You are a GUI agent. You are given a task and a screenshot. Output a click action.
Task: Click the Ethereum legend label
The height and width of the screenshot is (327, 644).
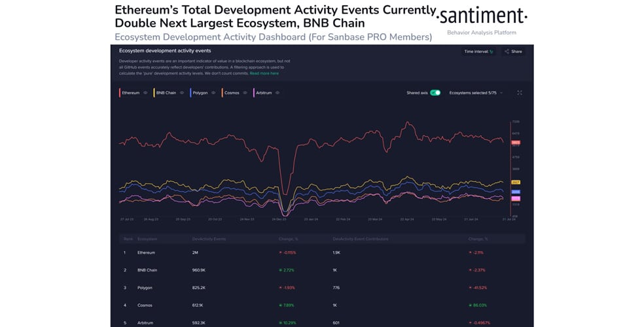(x=131, y=93)
